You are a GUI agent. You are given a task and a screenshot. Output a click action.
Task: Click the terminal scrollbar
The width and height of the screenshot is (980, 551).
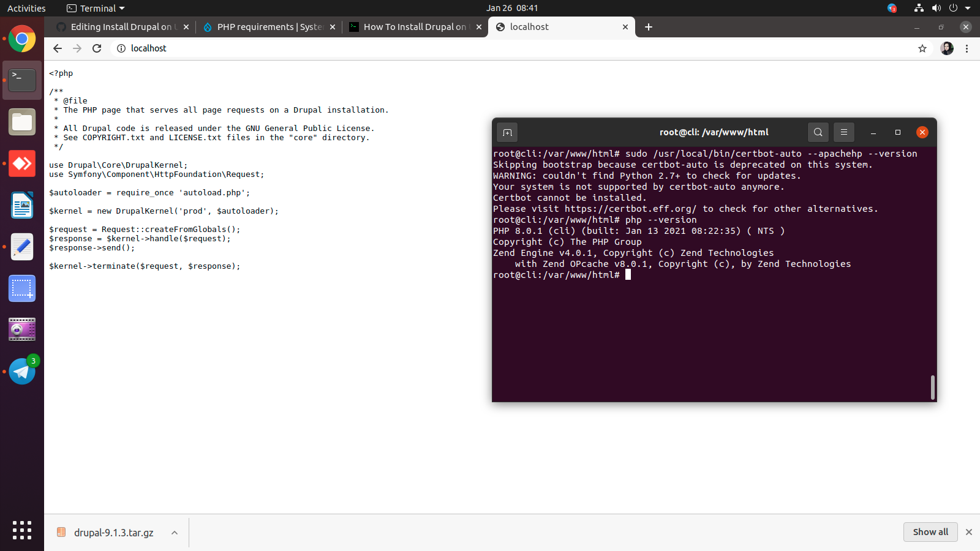(x=932, y=388)
